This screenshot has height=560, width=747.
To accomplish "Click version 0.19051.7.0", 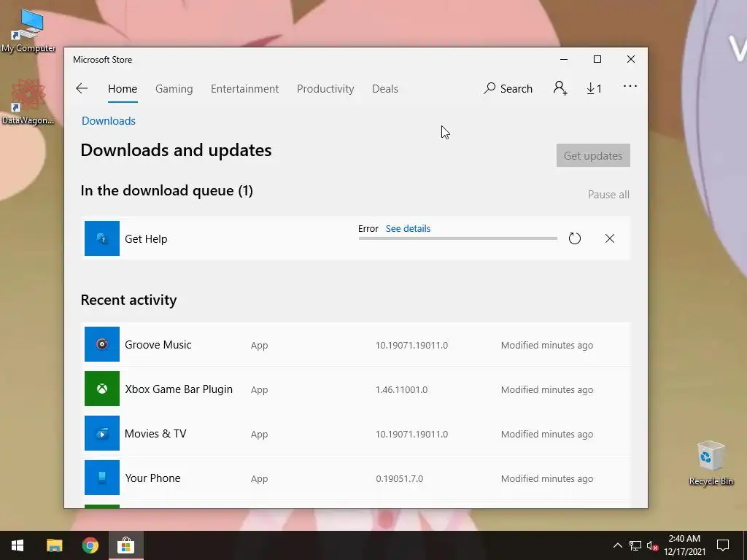I will (x=399, y=478).
